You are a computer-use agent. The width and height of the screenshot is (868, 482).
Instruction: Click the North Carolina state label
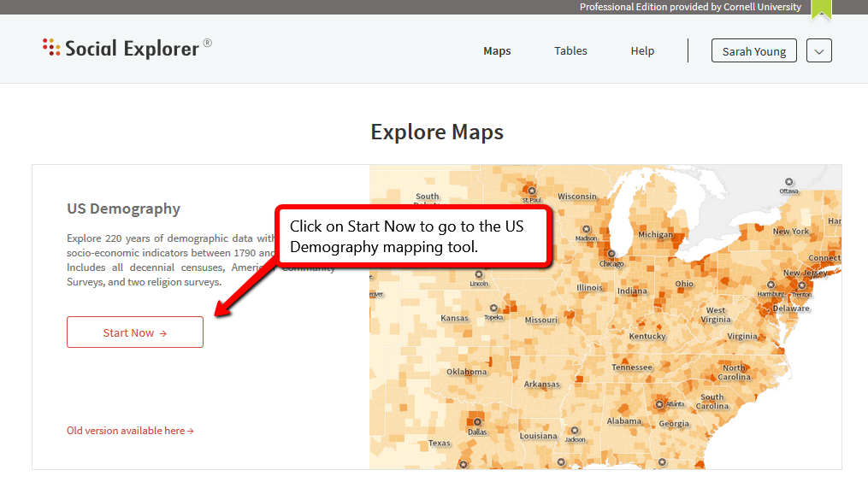pos(734,373)
